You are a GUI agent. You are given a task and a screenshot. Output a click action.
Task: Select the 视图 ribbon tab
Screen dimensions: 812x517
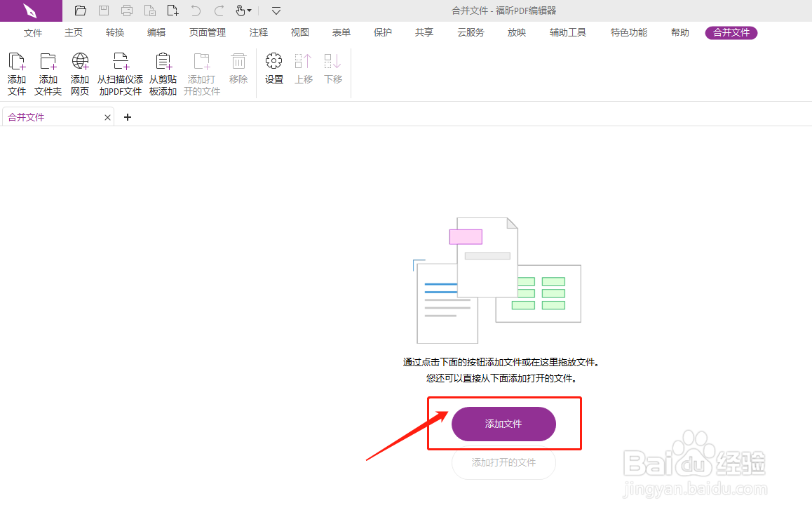click(x=300, y=33)
